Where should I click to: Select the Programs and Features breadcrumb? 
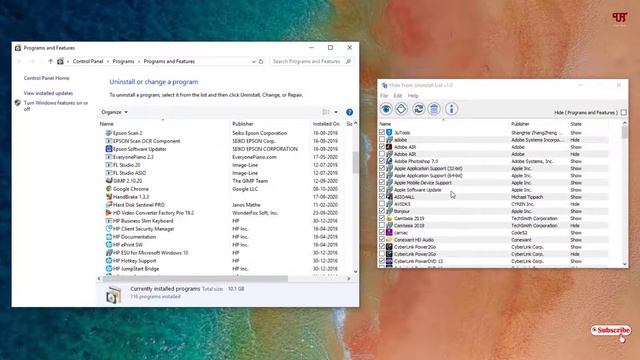coord(169,62)
